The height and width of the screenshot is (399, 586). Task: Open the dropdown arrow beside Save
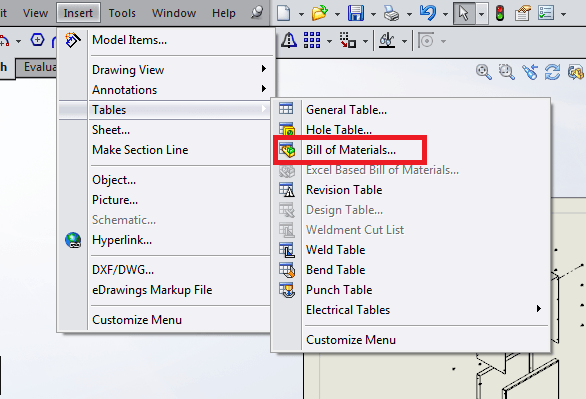pyautogui.click(x=373, y=15)
